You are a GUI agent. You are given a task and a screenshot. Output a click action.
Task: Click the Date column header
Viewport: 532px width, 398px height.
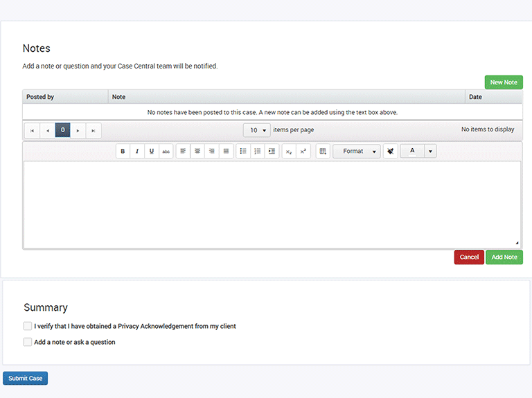click(475, 97)
